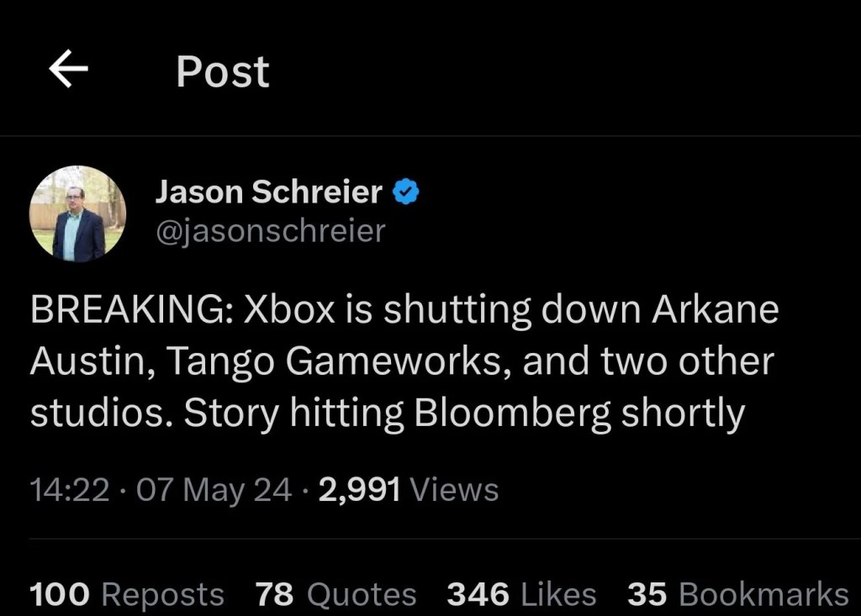This screenshot has width=861, height=616.
Task: Click "Tango Gameworks" in the post
Action: point(340,361)
